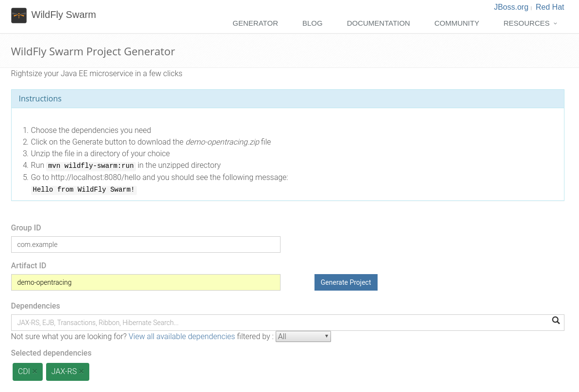Focus the Artifact ID input field
The image size is (579, 392).
(146, 282)
